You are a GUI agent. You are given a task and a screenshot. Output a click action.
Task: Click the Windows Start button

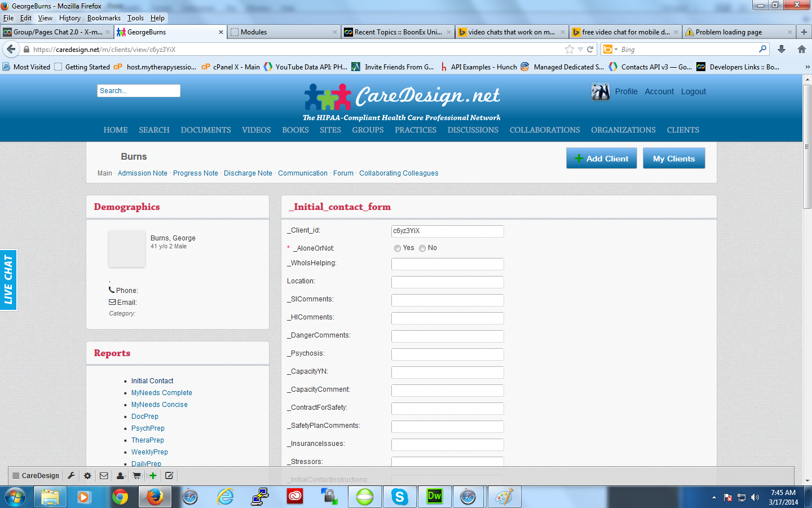click(x=15, y=497)
